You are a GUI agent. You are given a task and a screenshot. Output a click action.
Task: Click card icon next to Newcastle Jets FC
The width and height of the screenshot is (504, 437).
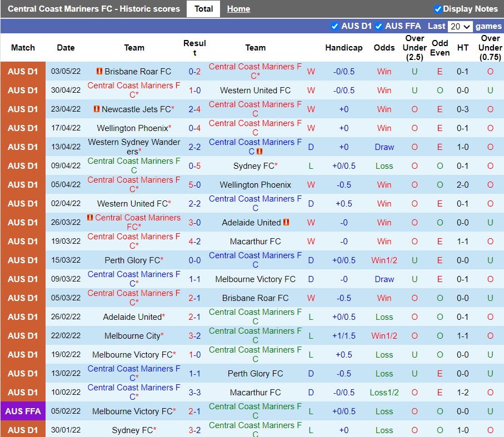point(96,109)
